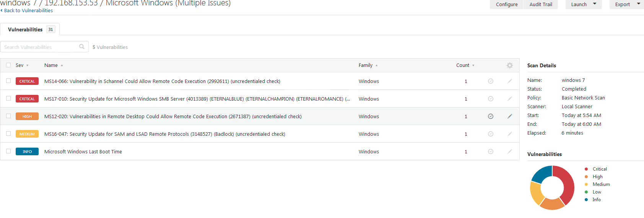Screen dimensions: 644x218
Task: Open the Launch dropdown arrow
Action: [x=595, y=4]
